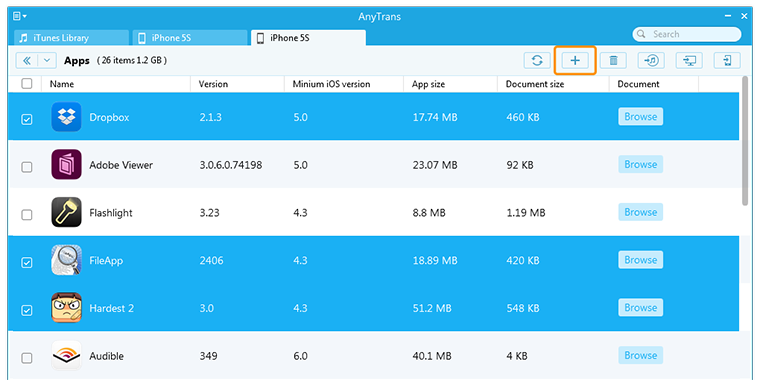Viewport: 760px width, 380px height.
Task: Click the Dropbox app name
Action: 109,117
